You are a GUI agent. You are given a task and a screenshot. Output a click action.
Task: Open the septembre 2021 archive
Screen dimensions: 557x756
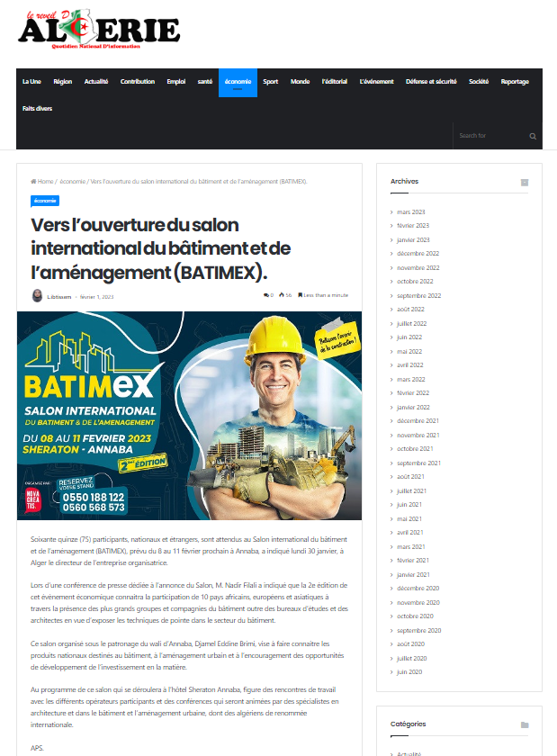click(419, 463)
